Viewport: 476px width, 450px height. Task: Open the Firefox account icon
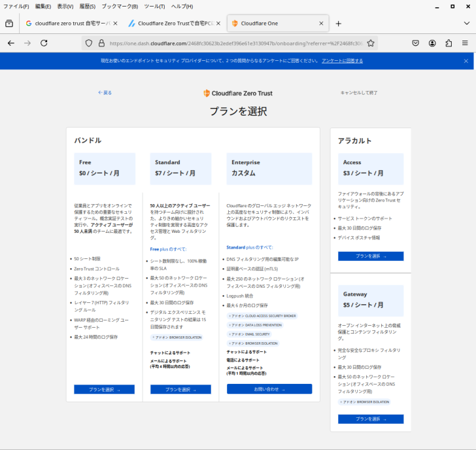point(432,43)
